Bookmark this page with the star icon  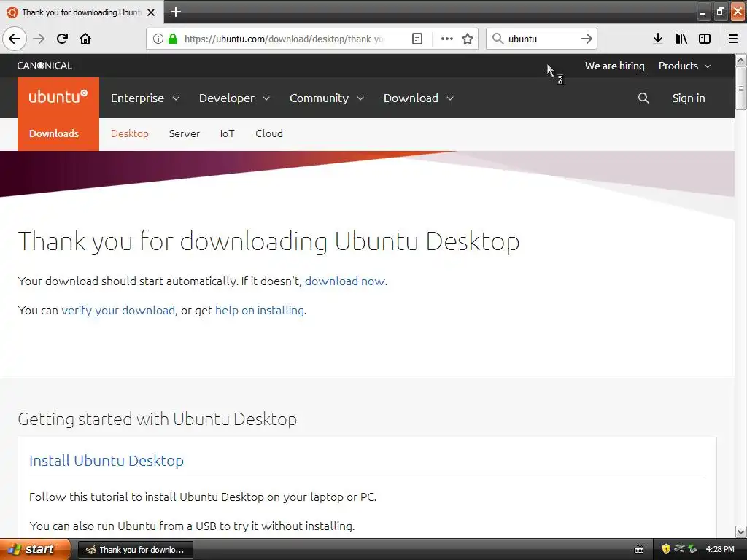click(468, 39)
